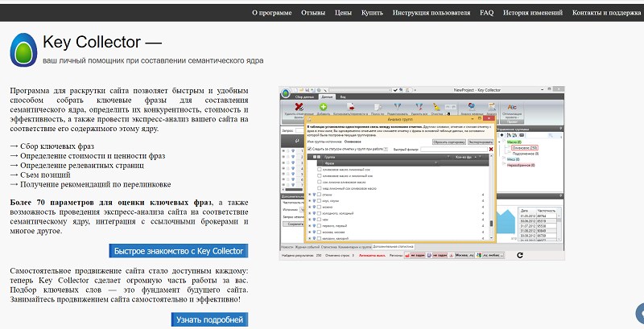644x329 pixels.
Task: Click the ABC project optimization icon
Action: click(512, 107)
